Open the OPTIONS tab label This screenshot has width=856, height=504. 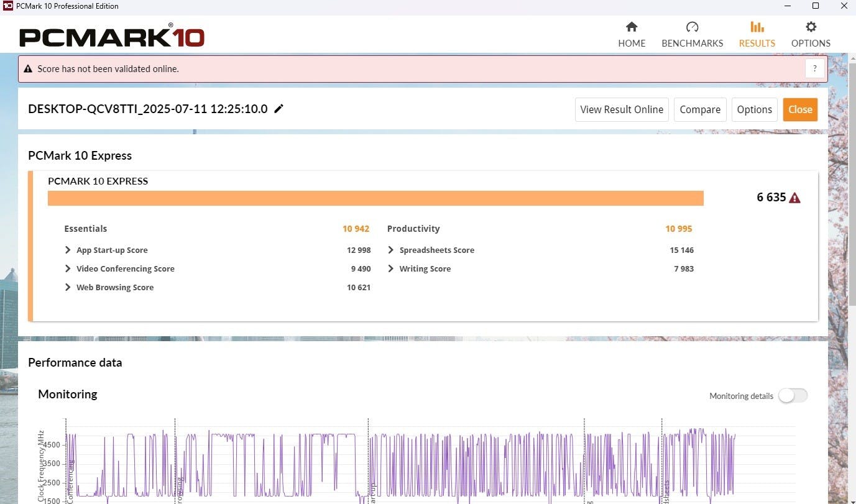[811, 44]
